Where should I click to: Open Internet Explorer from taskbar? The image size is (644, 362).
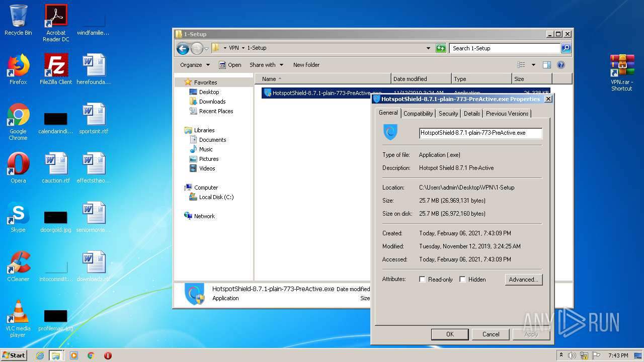(x=40, y=355)
